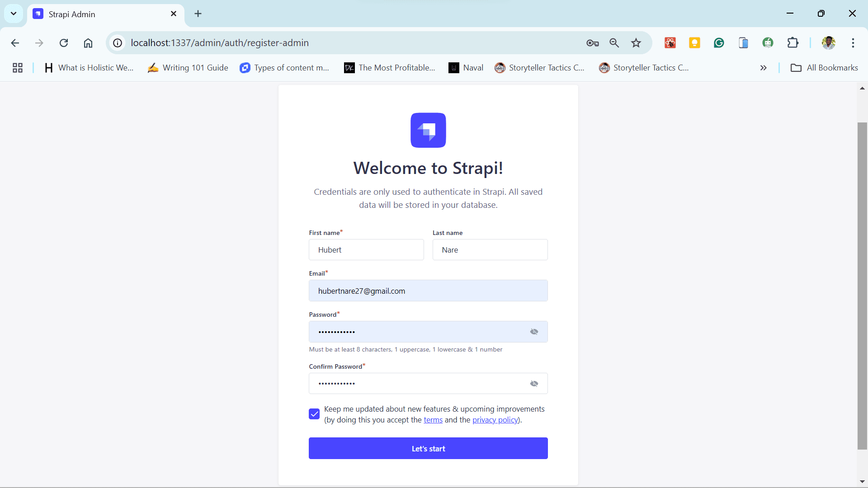Click the browser home icon
This screenshot has height=488, width=868.
(88, 43)
